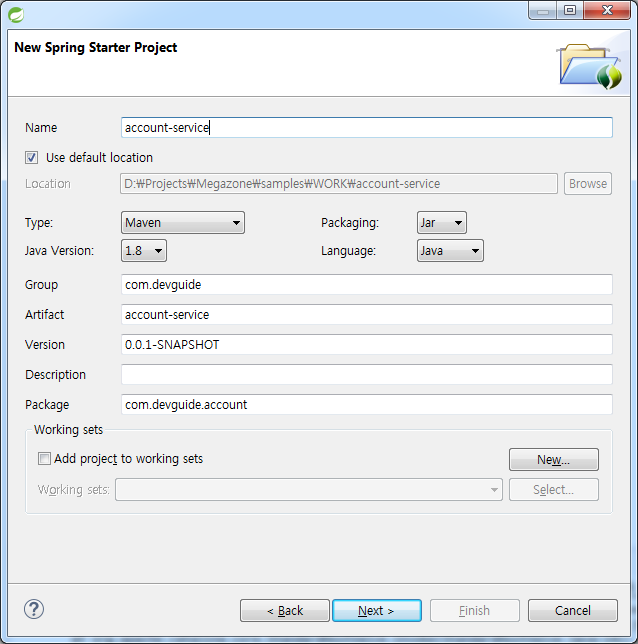The image size is (638, 644).
Task: Click the 'Artifact' label
Action: pos(44,315)
